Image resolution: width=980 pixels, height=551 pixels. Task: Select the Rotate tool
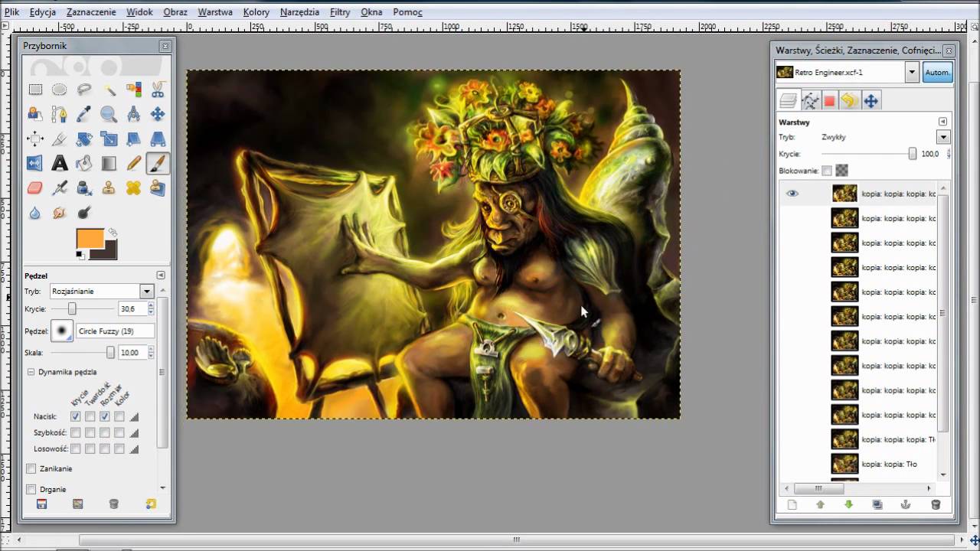point(84,139)
